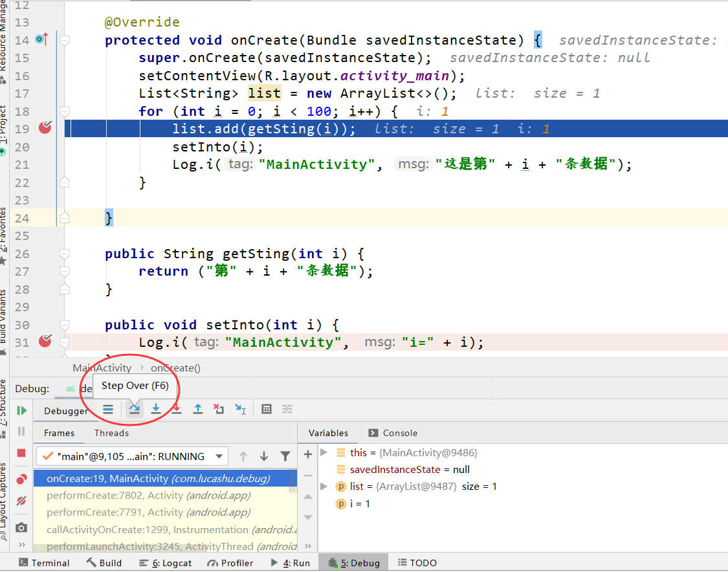Viewport: 728px width, 572px height.
Task: Expand more options chevrons in variables sidebar
Action: (x=308, y=546)
